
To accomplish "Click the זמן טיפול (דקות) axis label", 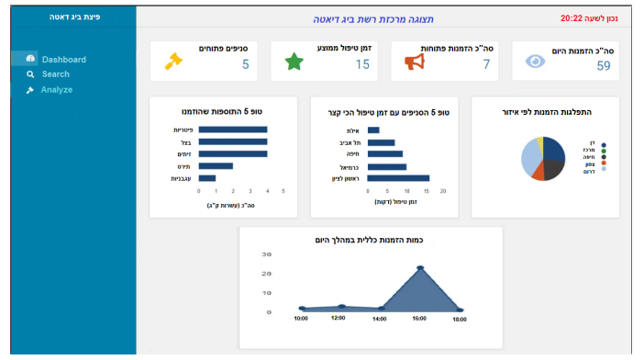I will click(395, 202).
